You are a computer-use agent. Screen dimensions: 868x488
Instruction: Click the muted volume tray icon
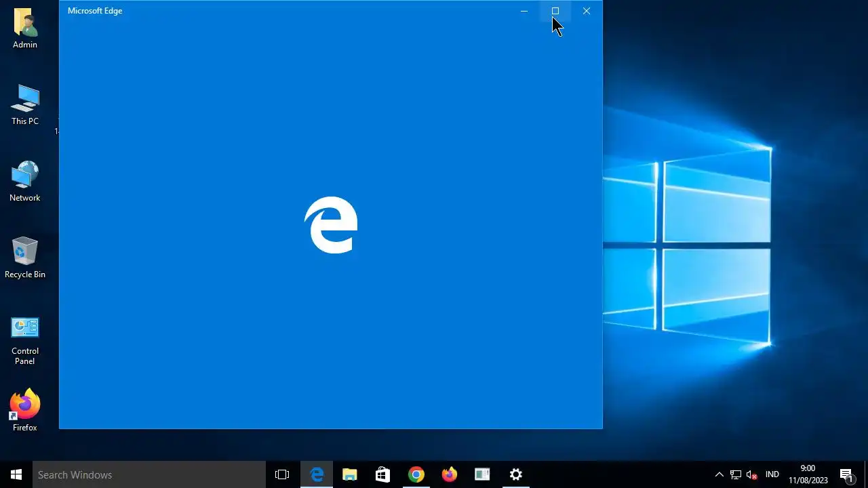point(751,474)
